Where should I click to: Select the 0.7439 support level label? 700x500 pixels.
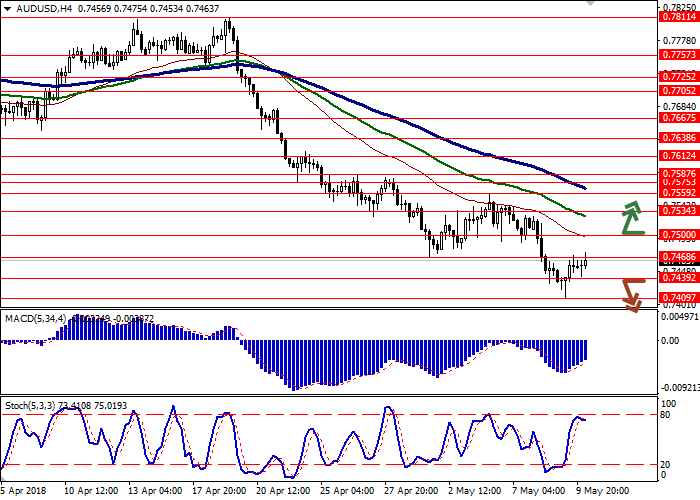[x=677, y=278]
